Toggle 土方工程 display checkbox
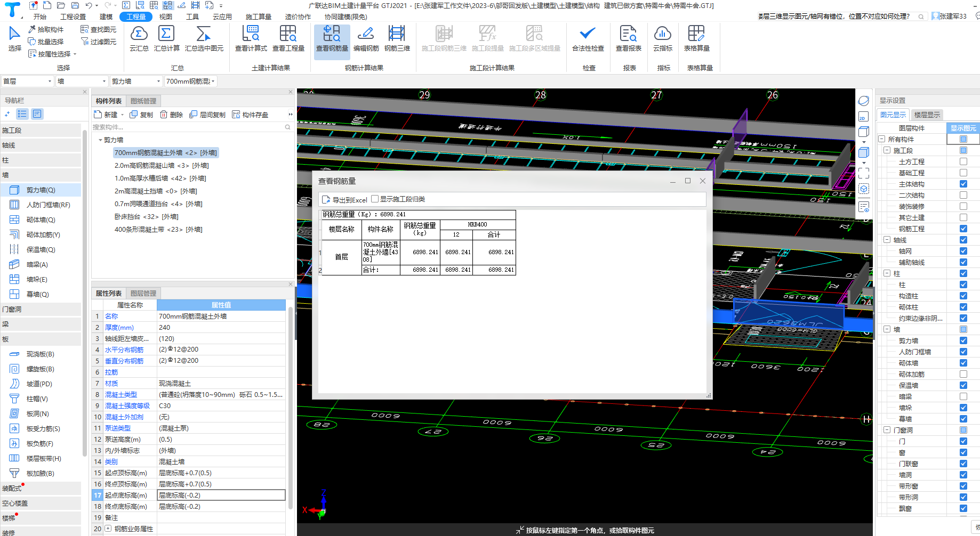Viewport: 980px width, 536px height. click(963, 161)
